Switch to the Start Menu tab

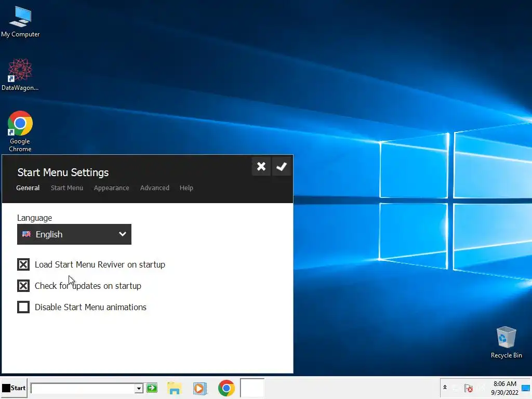[67, 188]
